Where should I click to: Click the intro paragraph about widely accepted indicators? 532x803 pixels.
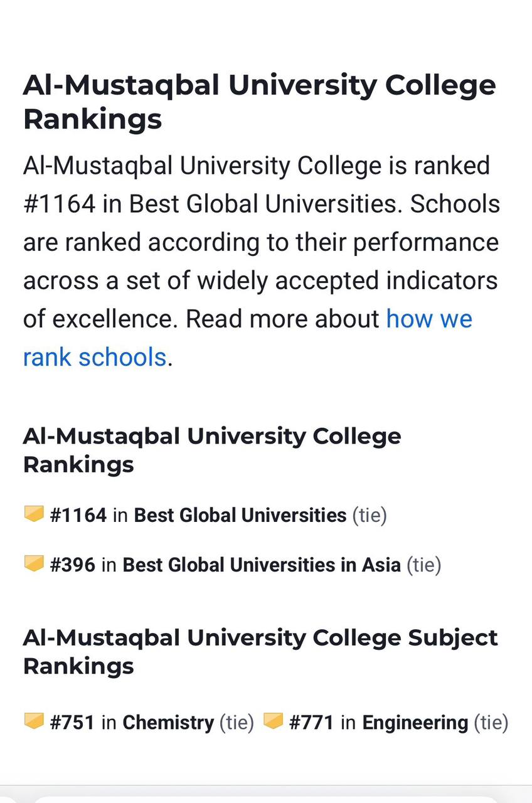[262, 262]
